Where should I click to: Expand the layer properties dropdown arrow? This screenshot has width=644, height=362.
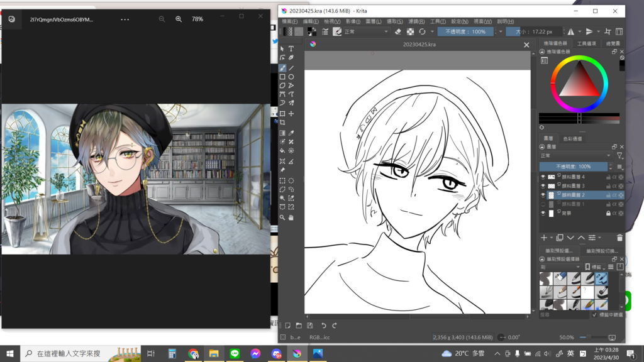599,238
